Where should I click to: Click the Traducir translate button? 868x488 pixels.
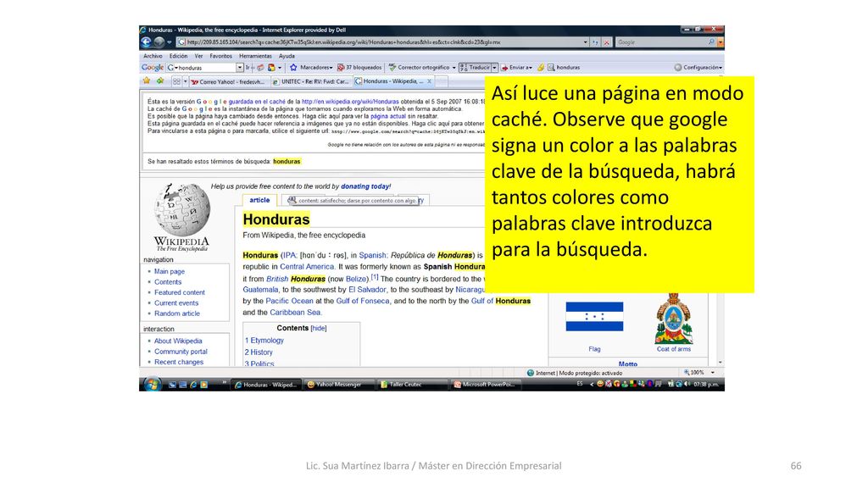click(476, 68)
